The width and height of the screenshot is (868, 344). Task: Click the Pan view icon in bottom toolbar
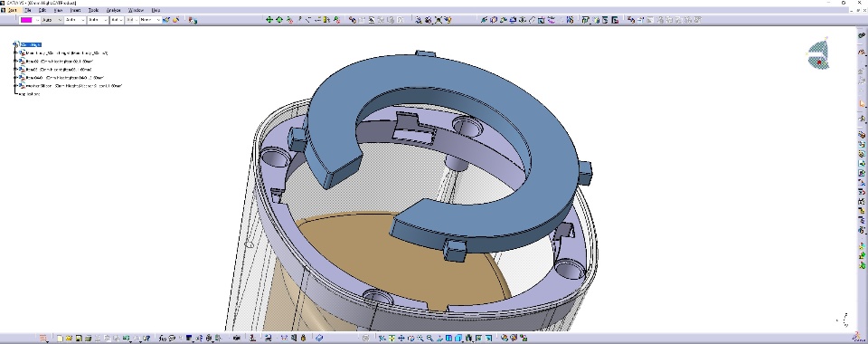pos(401,338)
